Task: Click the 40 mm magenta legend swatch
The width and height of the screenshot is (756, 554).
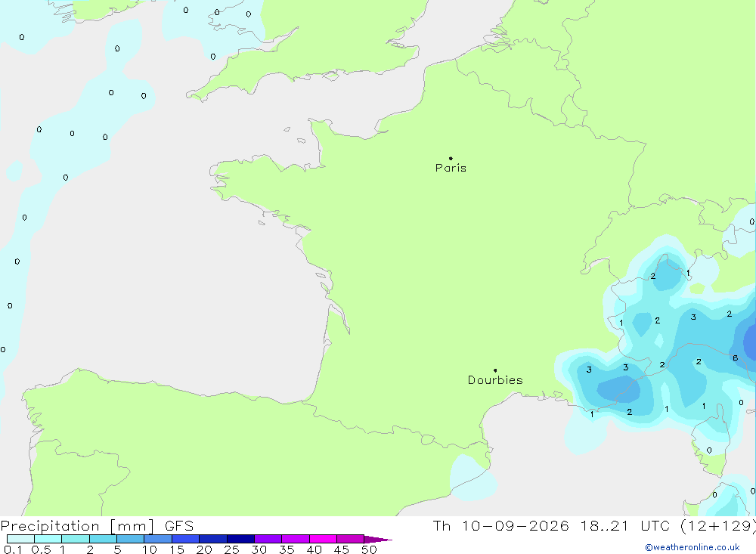Action: (323, 539)
